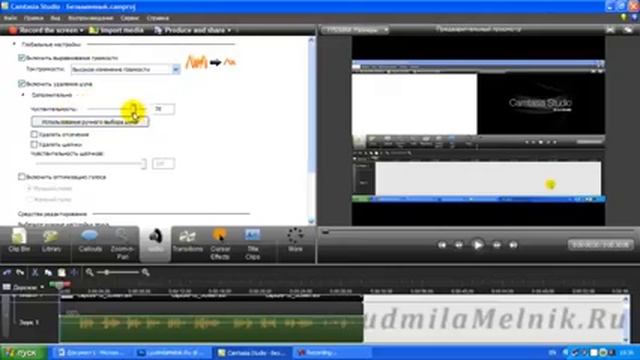This screenshot has height=360, width=640.
Task: Click the Redo icon on timeline toolbar
Action: click(x=20, y=272)
